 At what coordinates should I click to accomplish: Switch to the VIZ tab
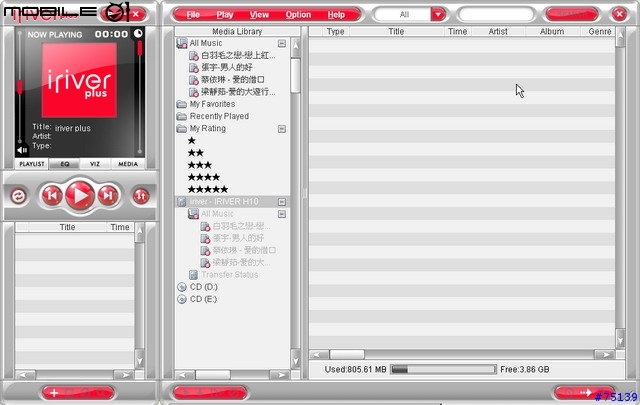pos(95,164)
